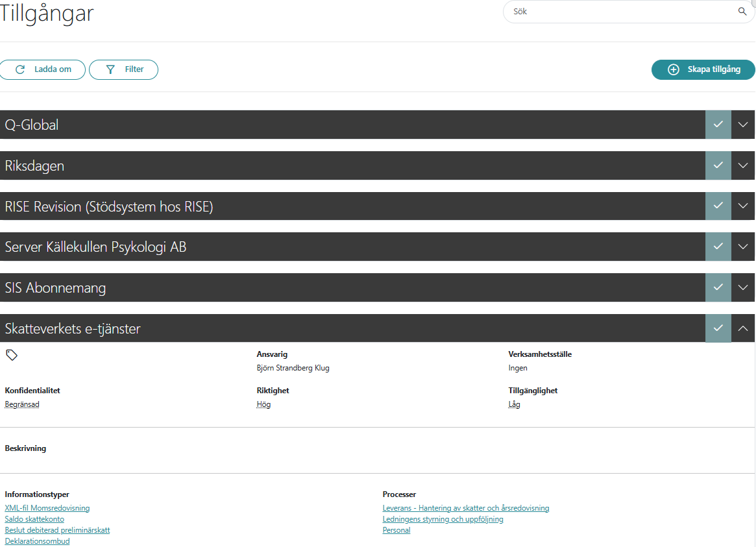Open XML-fil Momsredovisning link
This screenshot has width=756, height=547.
(x=47, y=508)
